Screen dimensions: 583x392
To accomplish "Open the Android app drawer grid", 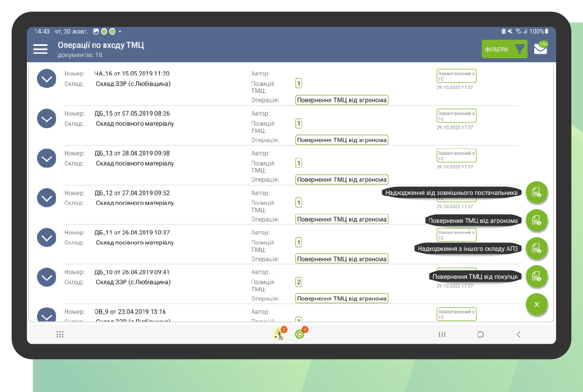I will click(x=60, y=334).
